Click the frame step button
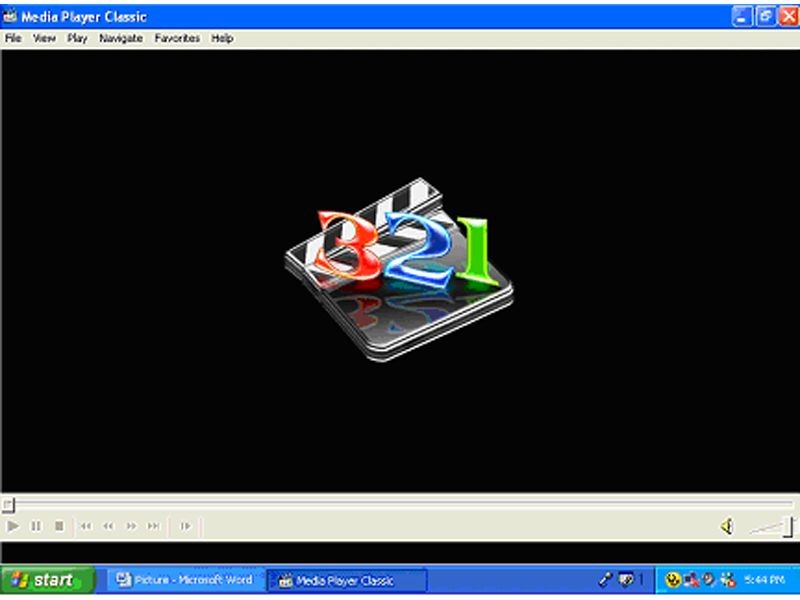 click(185, 526)
